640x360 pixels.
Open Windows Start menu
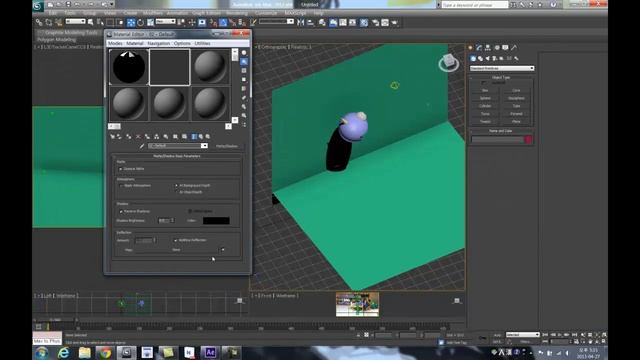click(42, 353)
